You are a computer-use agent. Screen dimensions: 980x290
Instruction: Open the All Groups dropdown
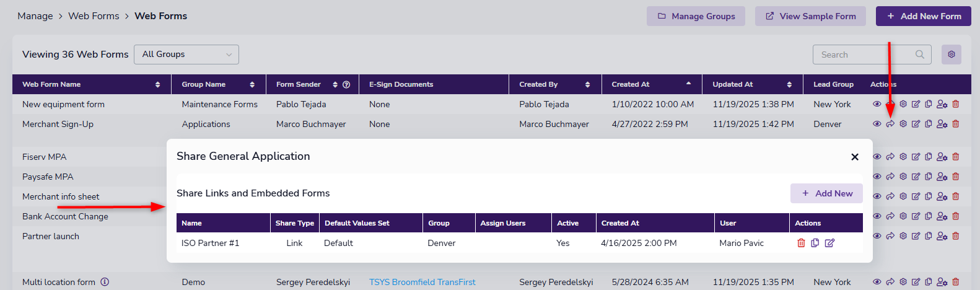tap(186, 55)
